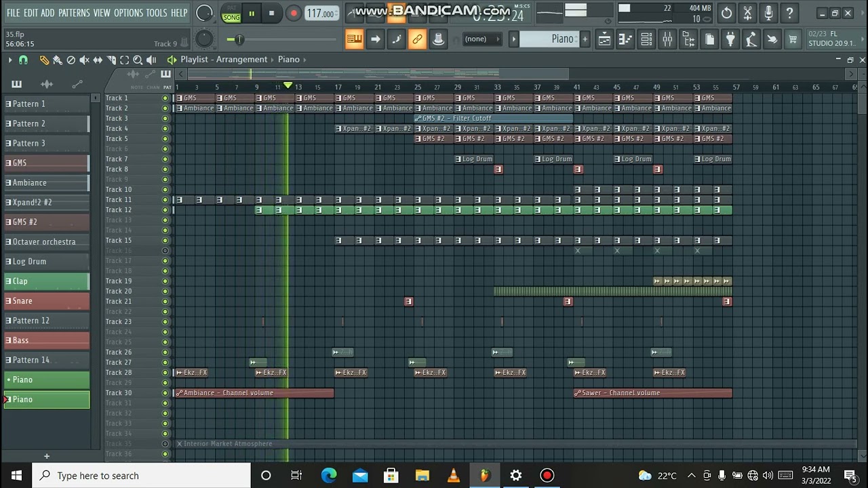Screen dimensions: 868x488
Task: Click the arrow step-edit icon
Action: pyautogui.click(x=375, y=39)
